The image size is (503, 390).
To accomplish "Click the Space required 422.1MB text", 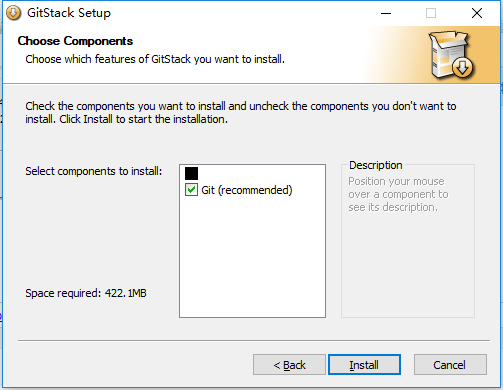I will click(x=86, y=293).
